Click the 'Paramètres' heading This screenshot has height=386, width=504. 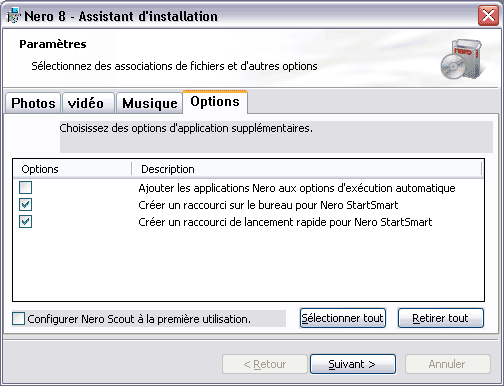click(x=53, y=44)
